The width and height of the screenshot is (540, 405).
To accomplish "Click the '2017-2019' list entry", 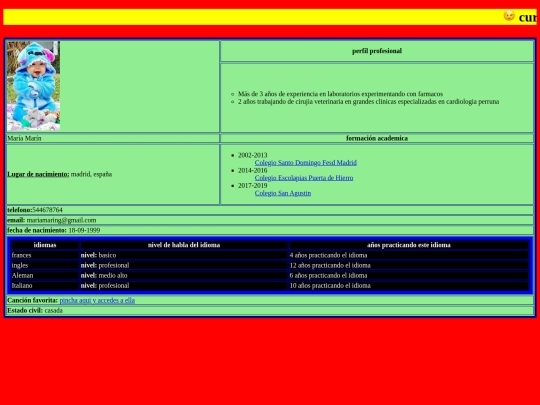I will pos(252,185).
